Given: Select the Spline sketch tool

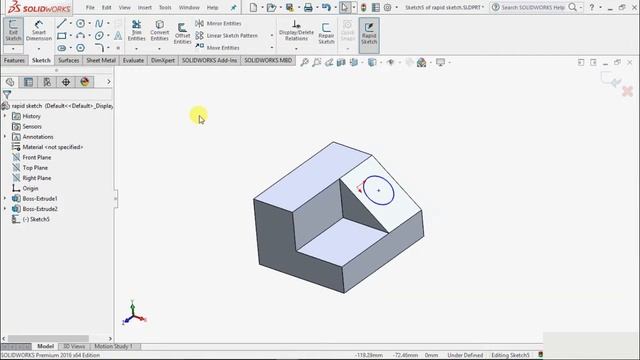Looking at the screenshot, I should pyautogui.click(x=99, y=24).
